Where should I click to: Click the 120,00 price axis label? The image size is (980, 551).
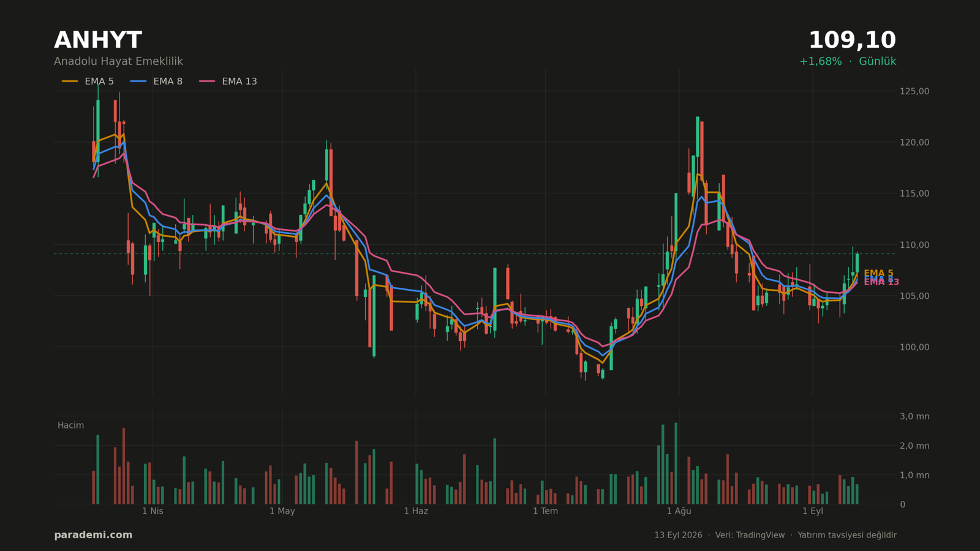914,142
